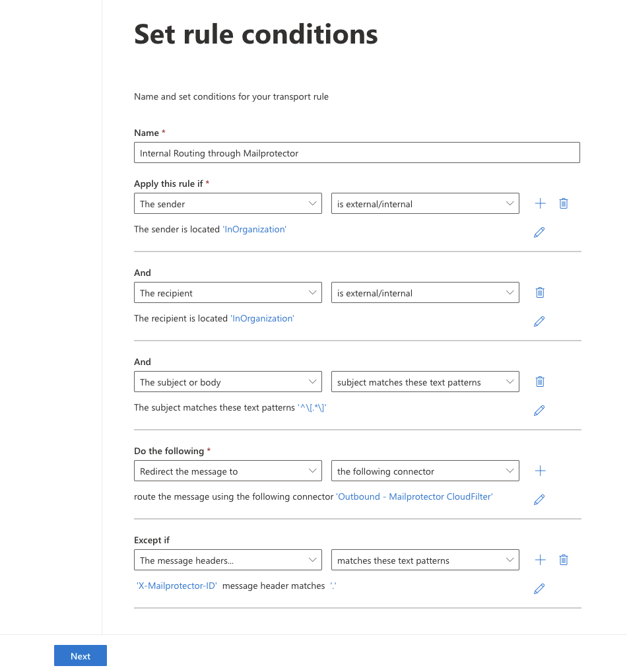The image size is (627, 672).
Task: Delete the sender condition with trash icon
Action: (x=564, y=203)
